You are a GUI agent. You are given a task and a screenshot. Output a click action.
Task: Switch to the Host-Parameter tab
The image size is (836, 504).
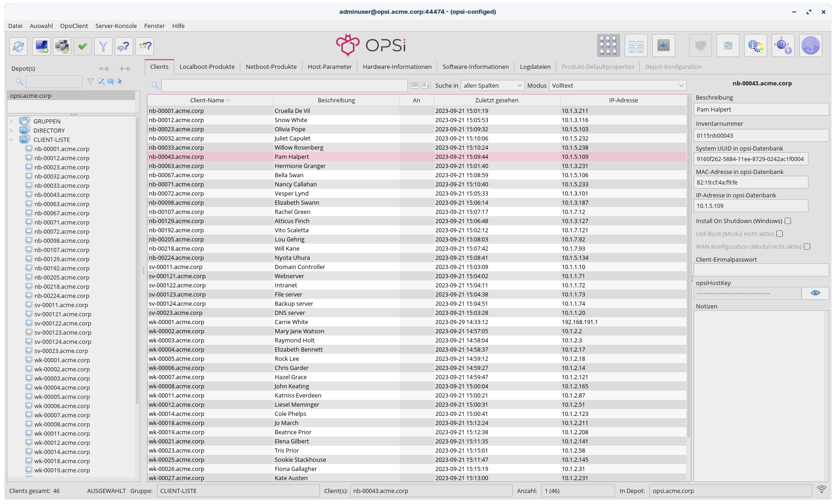(x=330, y=67)
